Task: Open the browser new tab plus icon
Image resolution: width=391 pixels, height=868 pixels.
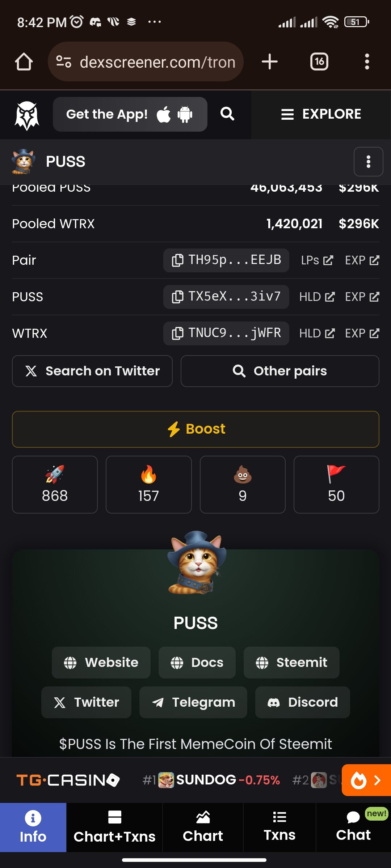Action: [270, 61]
